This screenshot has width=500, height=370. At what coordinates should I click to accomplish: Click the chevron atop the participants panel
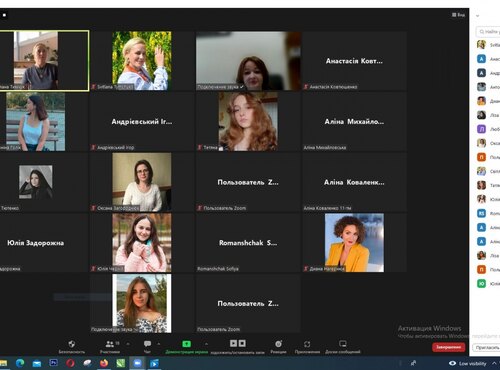tap(477, 16)
